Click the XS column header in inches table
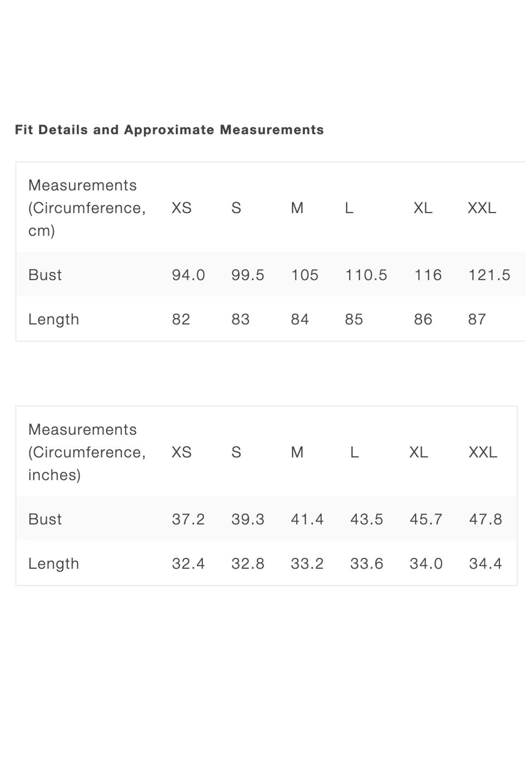This screenshot has height=757, width=532. click(181, 452)
